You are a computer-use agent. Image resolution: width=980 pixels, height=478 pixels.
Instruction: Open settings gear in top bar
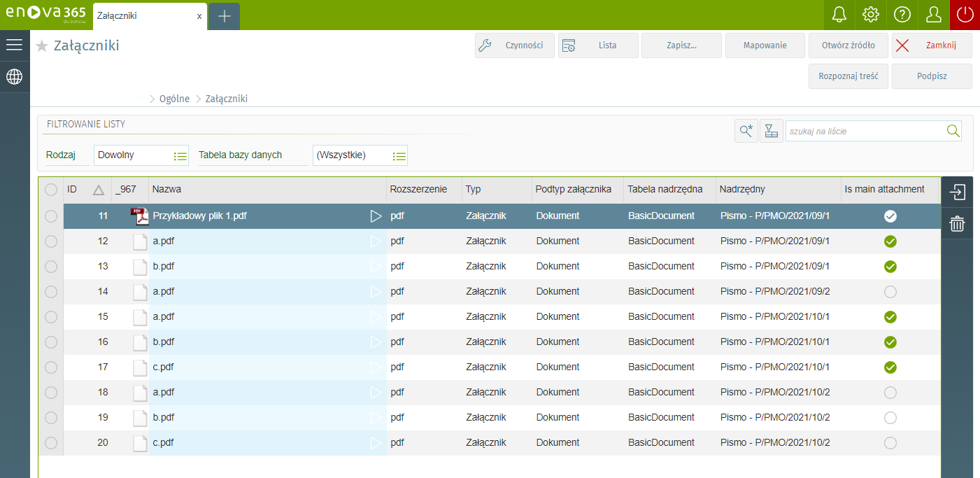[x=870, y=15]
